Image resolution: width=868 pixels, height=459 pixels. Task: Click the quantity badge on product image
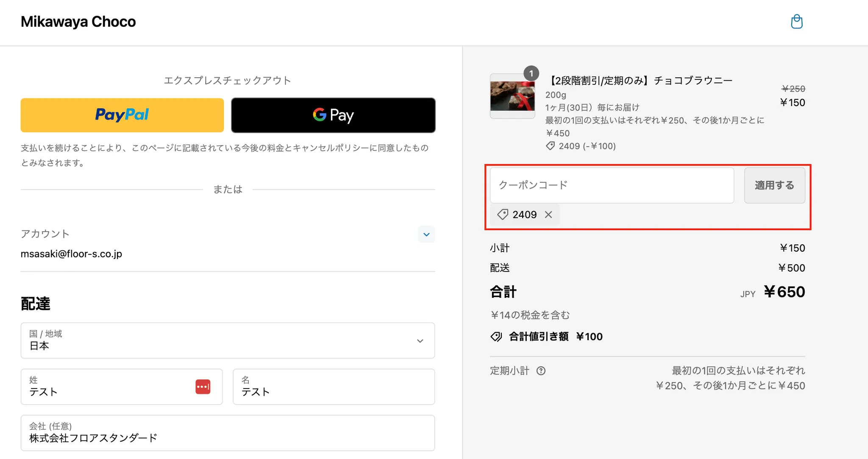coord(531,73)
